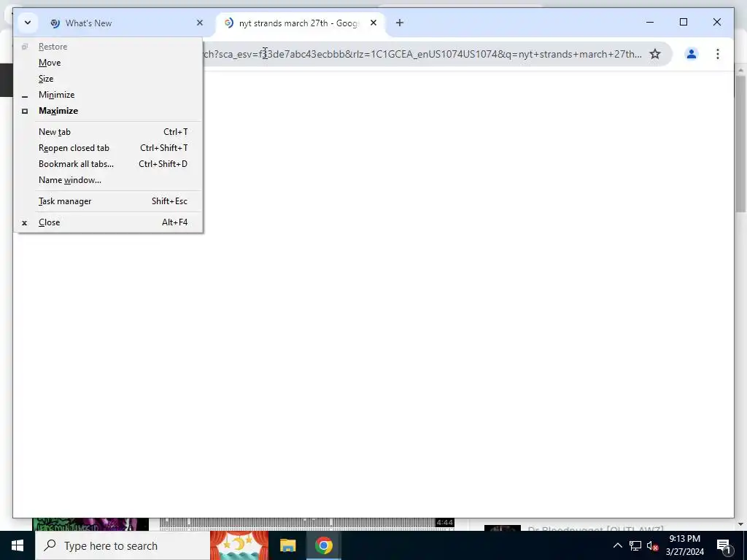Select Maximize in the window menu
The width and height of the screenshot is (747, 560).
point(109,111)
